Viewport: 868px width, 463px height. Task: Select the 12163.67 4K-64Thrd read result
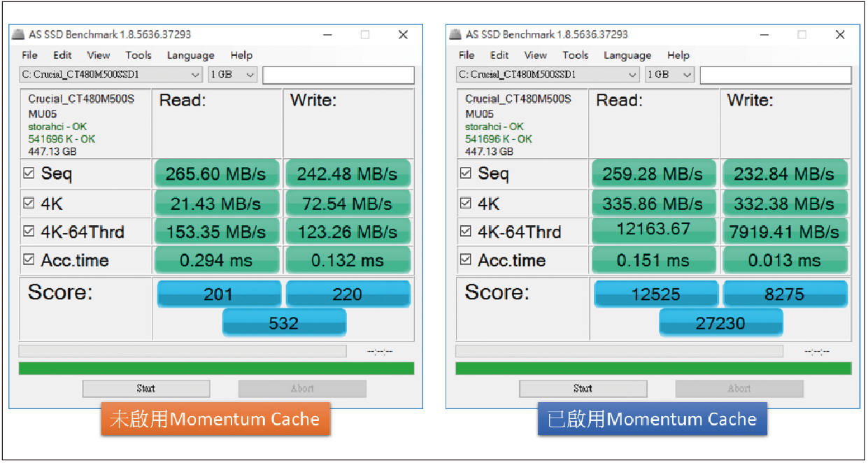click(653, 231)
